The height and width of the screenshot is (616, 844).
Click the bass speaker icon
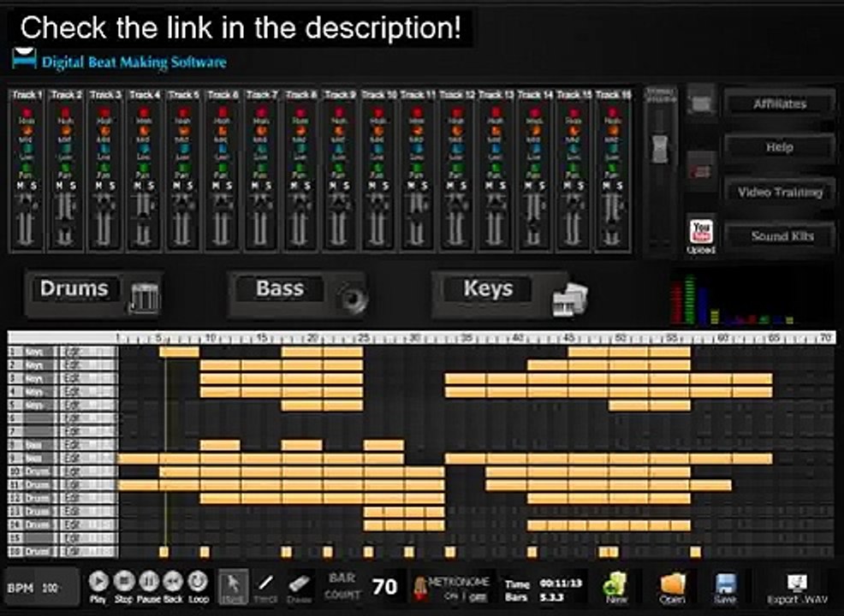354,299
